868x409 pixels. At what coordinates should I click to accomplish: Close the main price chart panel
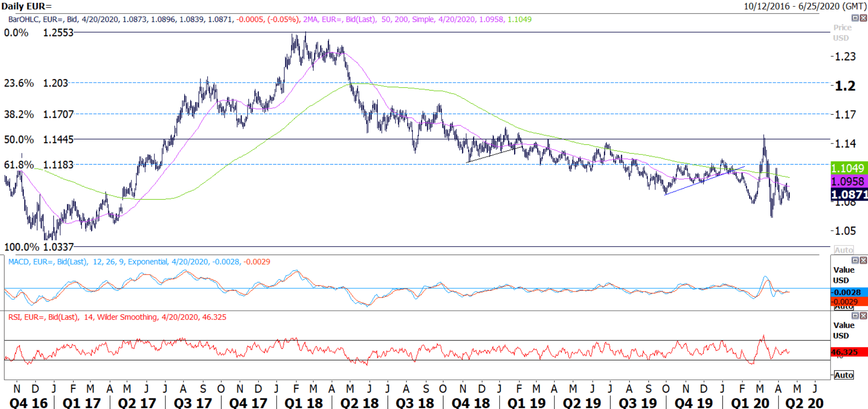pyautogui.click(x=863, y=18)
